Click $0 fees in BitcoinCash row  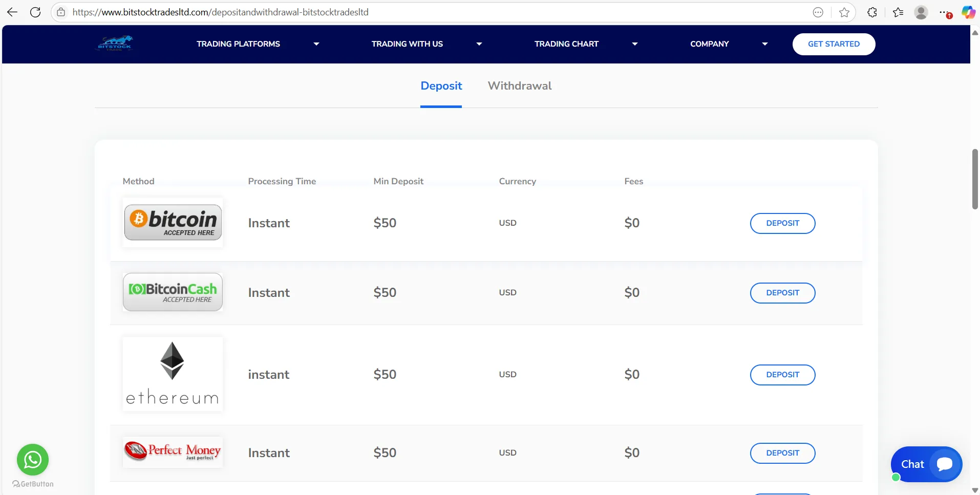point(632,292)
